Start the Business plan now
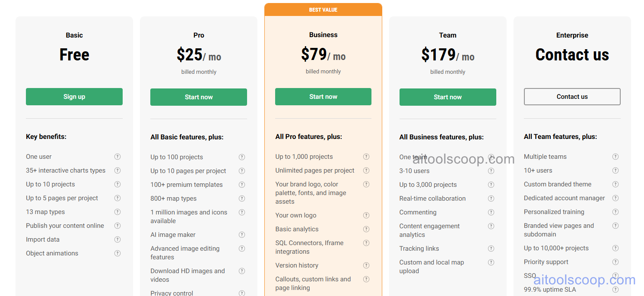Screen dimensions: 644x296 pos(323,97)
